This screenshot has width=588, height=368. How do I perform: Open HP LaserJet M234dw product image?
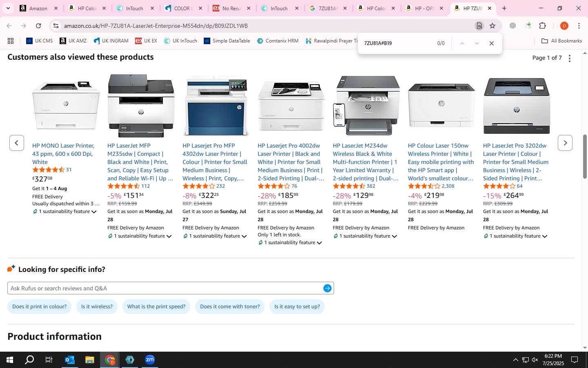coord(366,105)
